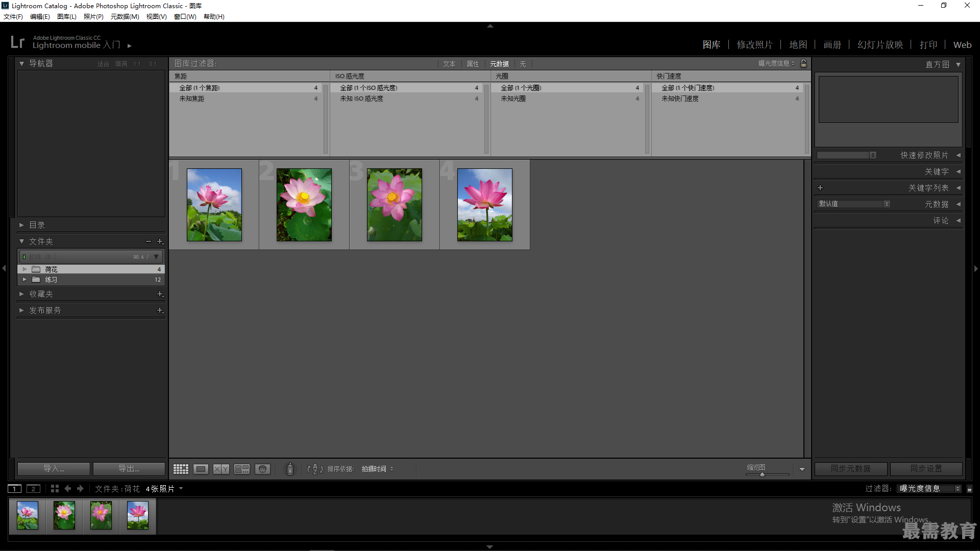Toggle 元数据 metadata filter mode

tap(499, 64)
